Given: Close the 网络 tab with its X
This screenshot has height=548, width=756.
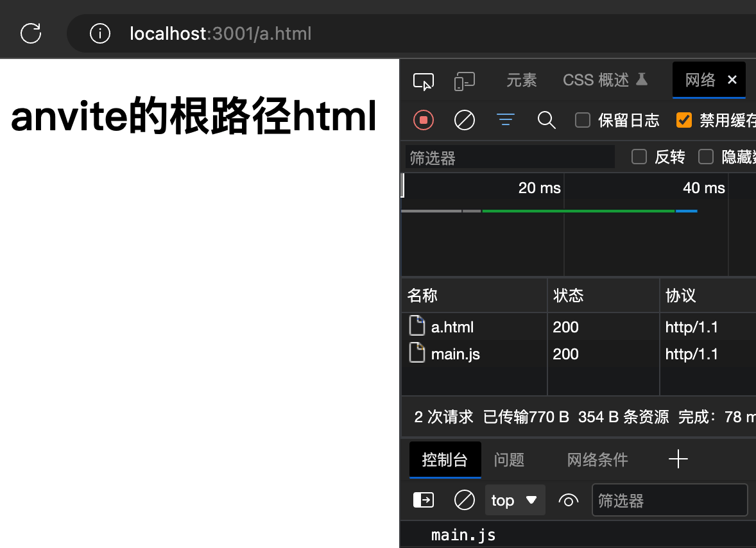Looking at the screenshot, I should 732,80.
